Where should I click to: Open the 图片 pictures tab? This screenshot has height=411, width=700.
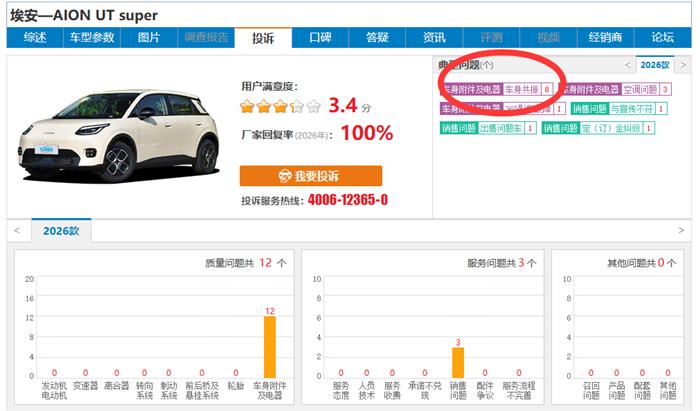149,37
